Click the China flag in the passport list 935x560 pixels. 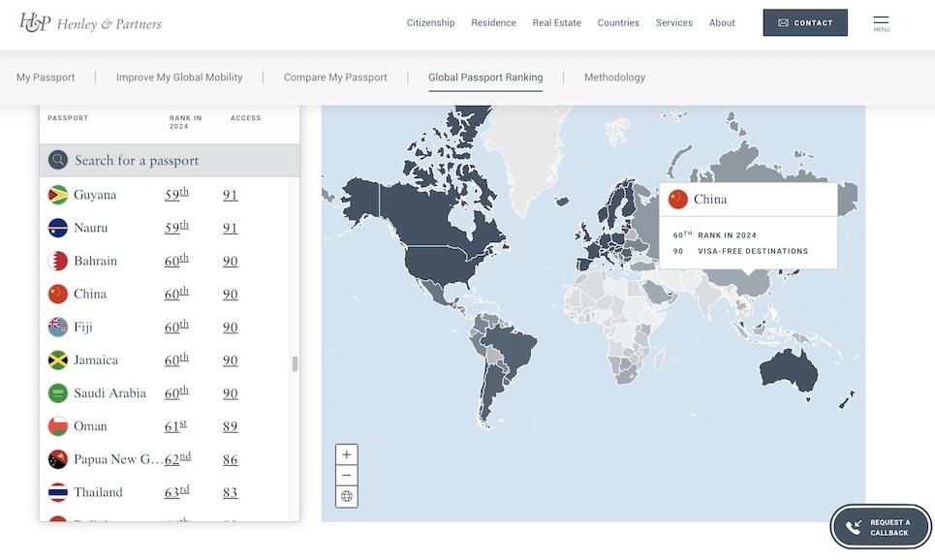tap(58, 294)
